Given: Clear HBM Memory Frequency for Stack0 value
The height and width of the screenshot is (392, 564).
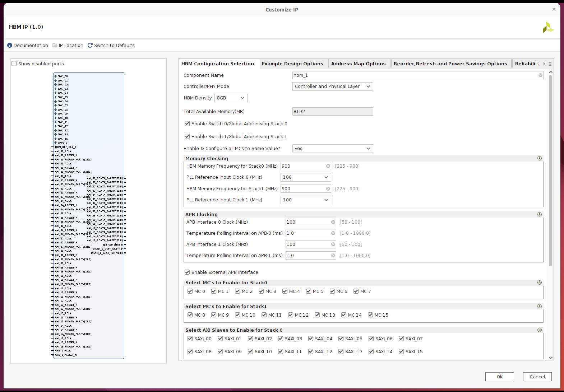Looking at the screenshot, I should (328, 166).
